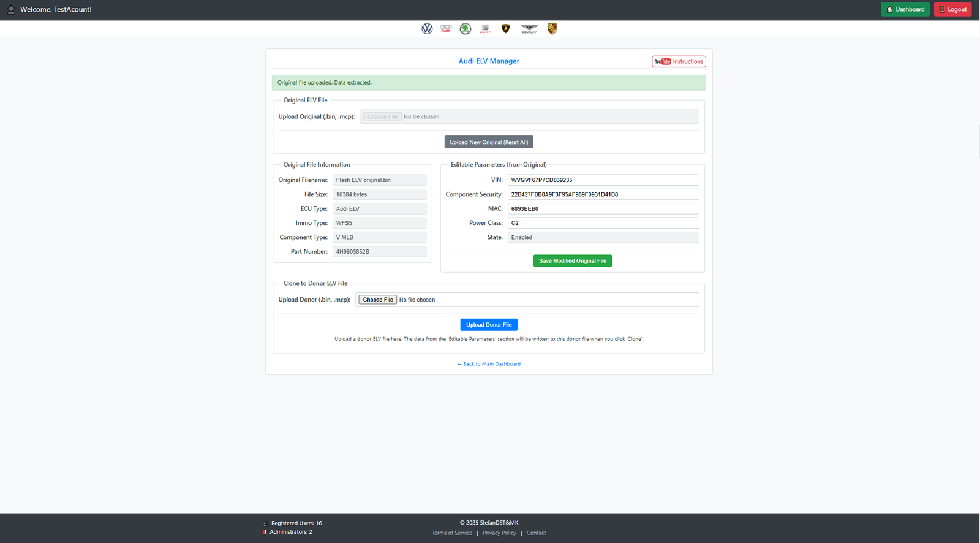This screenshot has height=543, width=980.
Task: Open the Dashboard button
Action: pos(905,9)
